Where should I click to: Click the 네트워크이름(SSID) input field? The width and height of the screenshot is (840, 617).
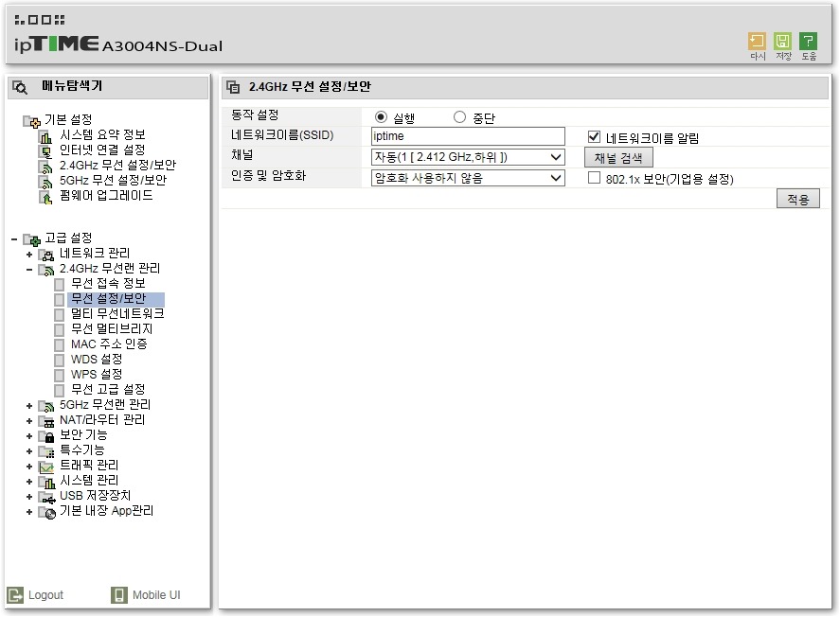(x=468, y=136)
